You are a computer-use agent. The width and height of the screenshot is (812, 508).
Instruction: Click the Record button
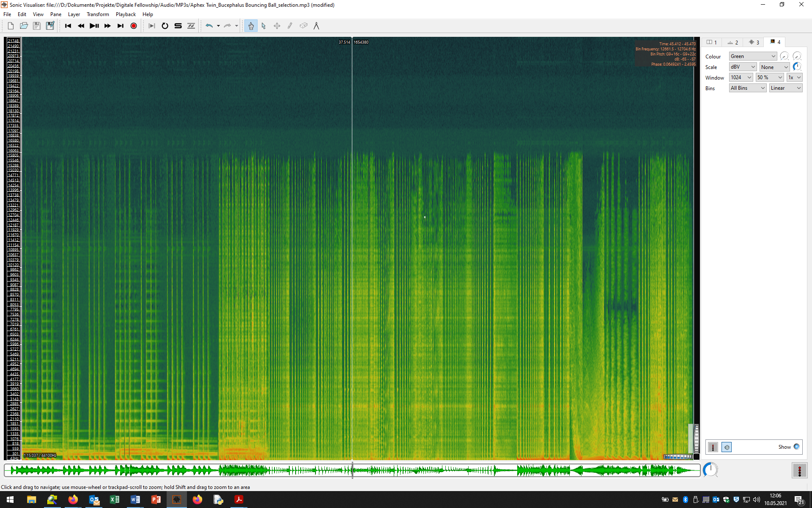click(x=134, y=26)
